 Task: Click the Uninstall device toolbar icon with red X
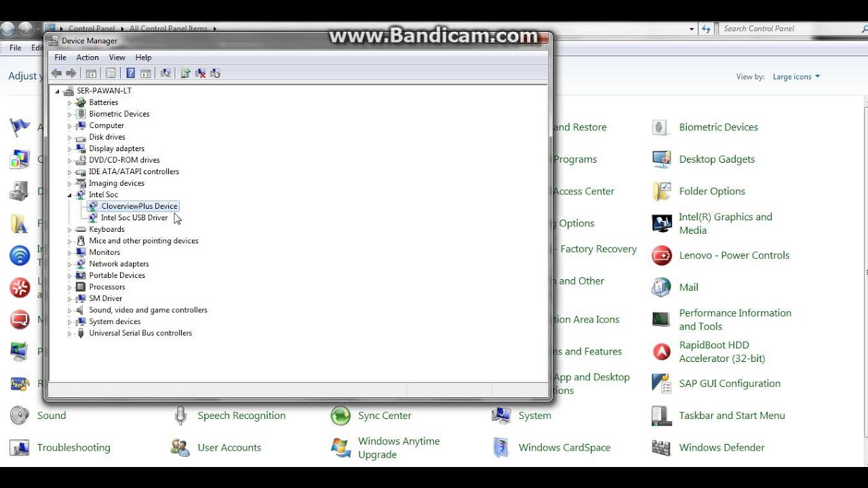[x=200, y=73]
